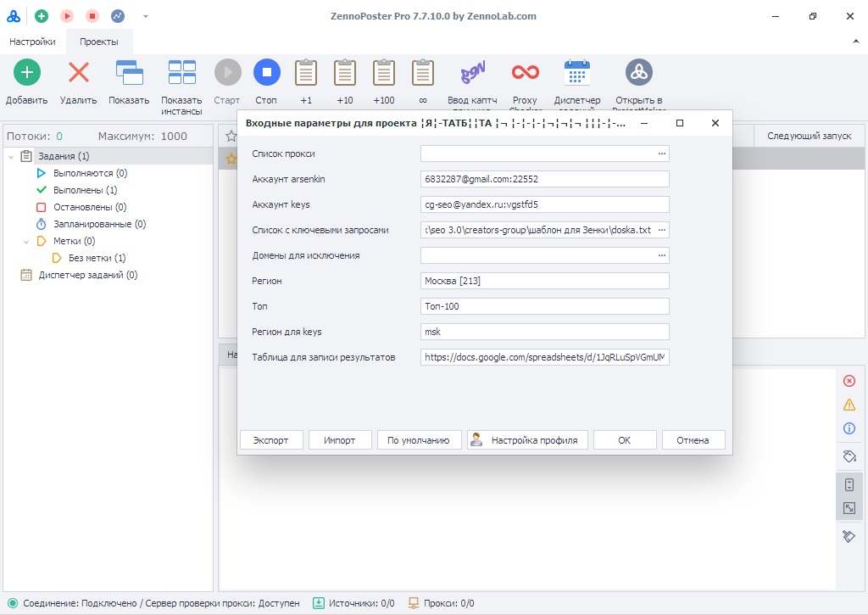
Task: Click the Следующий запуск column header
Action: (x=809, y=137)
